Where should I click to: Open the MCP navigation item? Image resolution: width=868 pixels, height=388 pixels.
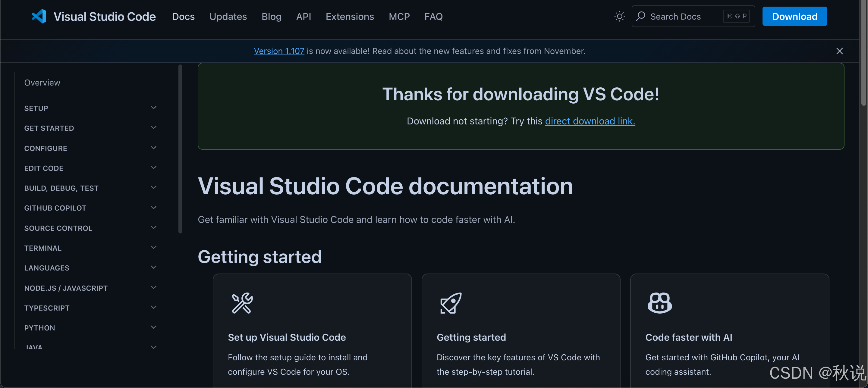399,16
